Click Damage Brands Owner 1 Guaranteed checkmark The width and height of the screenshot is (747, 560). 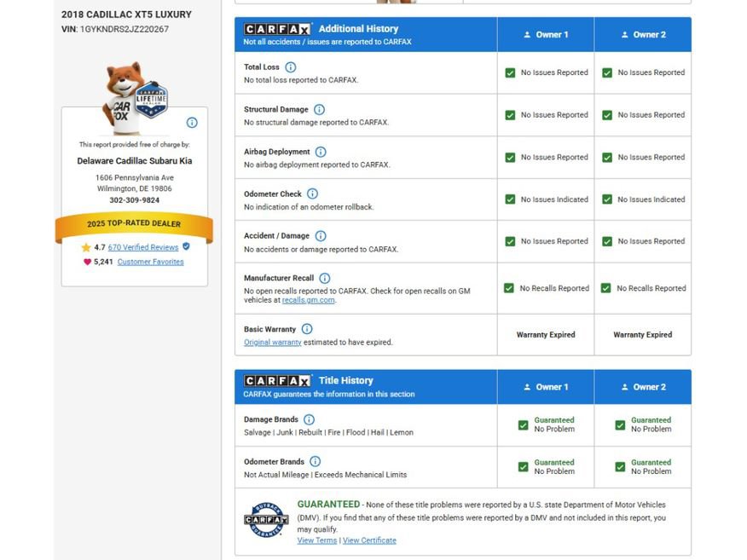tap(523, 424)
